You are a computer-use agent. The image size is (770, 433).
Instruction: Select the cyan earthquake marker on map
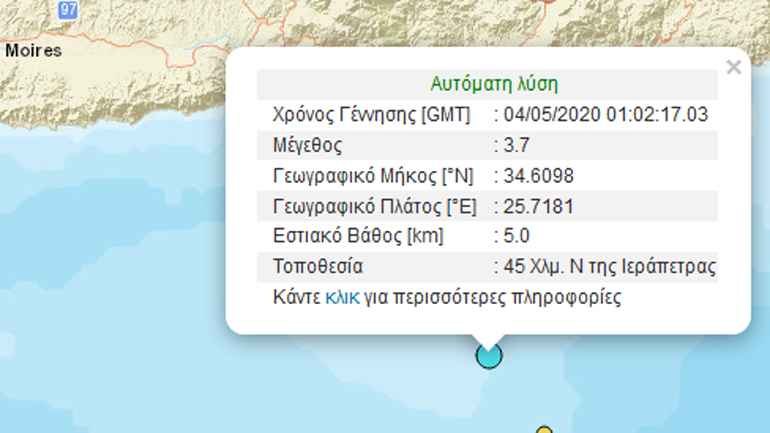pyautogui.click(x=489, y=355)
